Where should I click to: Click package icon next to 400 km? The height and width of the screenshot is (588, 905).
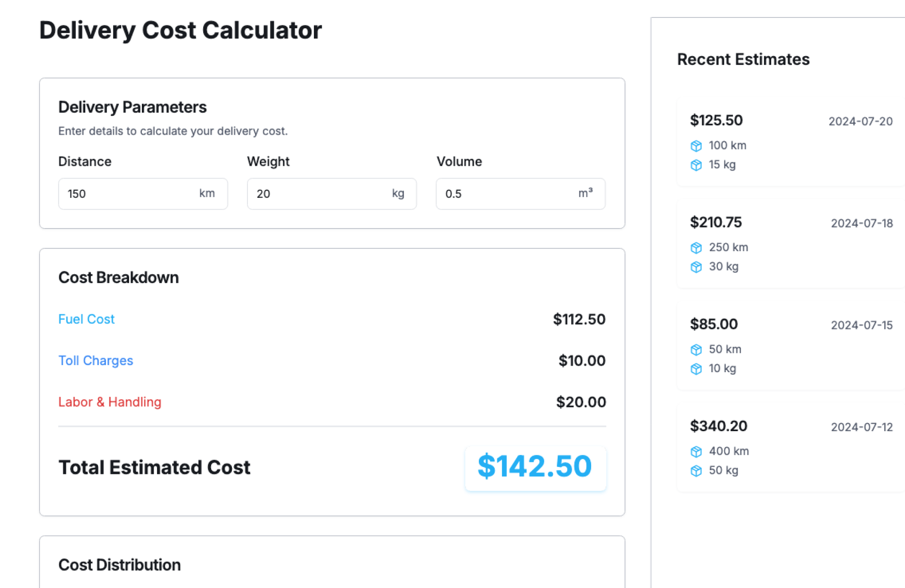pyautogui.click(x=696, y=451)
